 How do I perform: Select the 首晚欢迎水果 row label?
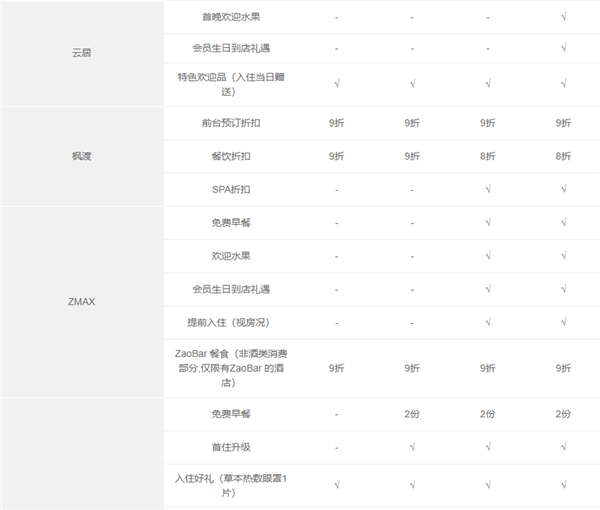coord(230,17)
